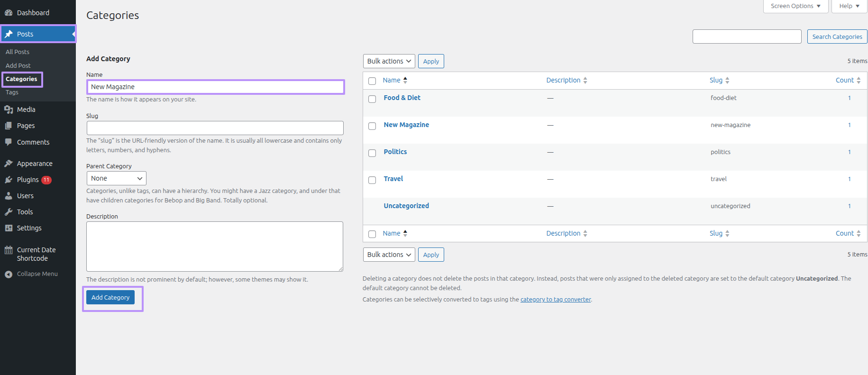Click the Dashboard gauge icon
This screenshot has height=375, width=868.
click(x=9, y=13)
